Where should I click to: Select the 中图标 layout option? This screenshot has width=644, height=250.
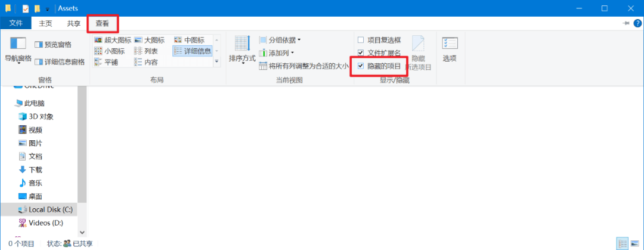[190, 40]
